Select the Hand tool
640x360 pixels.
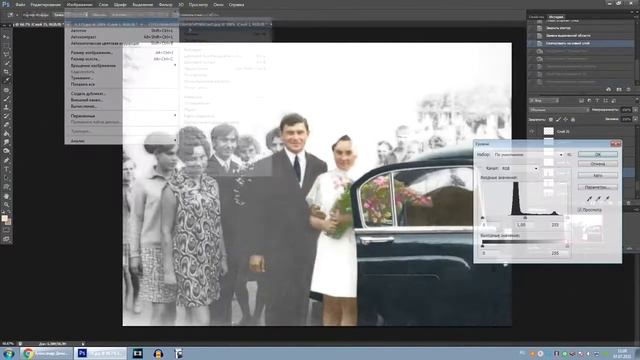point(6,196)
